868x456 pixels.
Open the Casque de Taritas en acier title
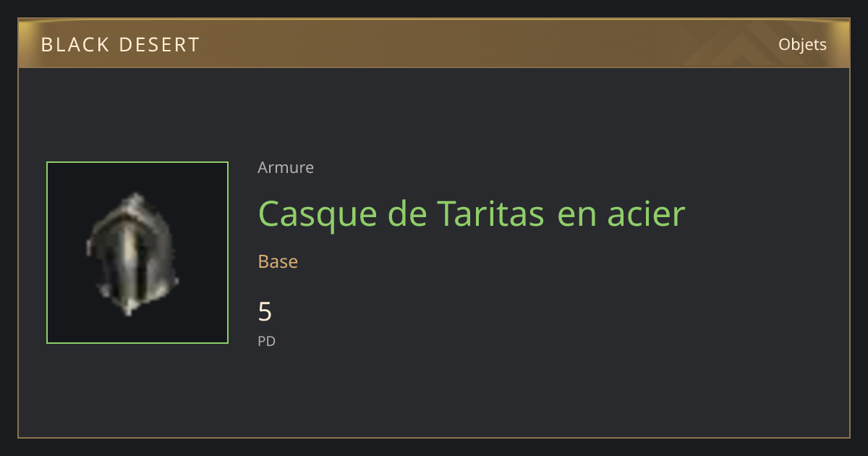(x=471, y=214)
